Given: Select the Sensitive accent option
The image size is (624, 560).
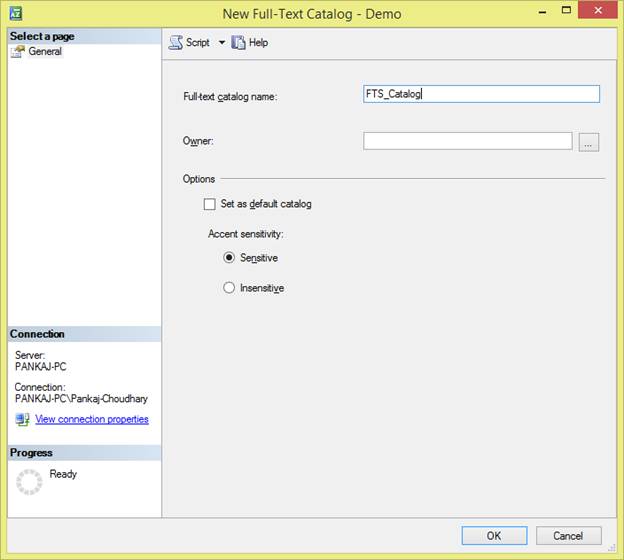Looking at the screenshot, I should (x=229, y=258).
